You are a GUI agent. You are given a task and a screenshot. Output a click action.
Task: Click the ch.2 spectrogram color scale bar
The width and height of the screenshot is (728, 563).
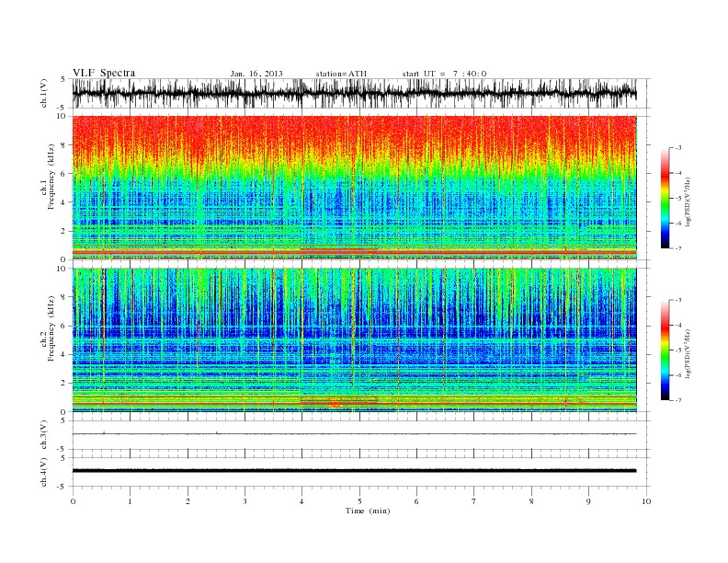(665, 350)
